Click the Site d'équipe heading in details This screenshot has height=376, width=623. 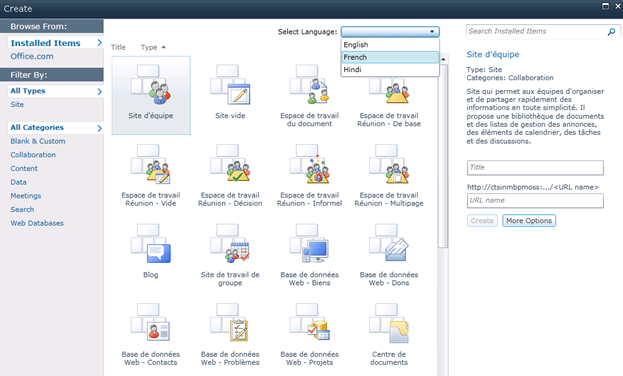click(493, 54)
